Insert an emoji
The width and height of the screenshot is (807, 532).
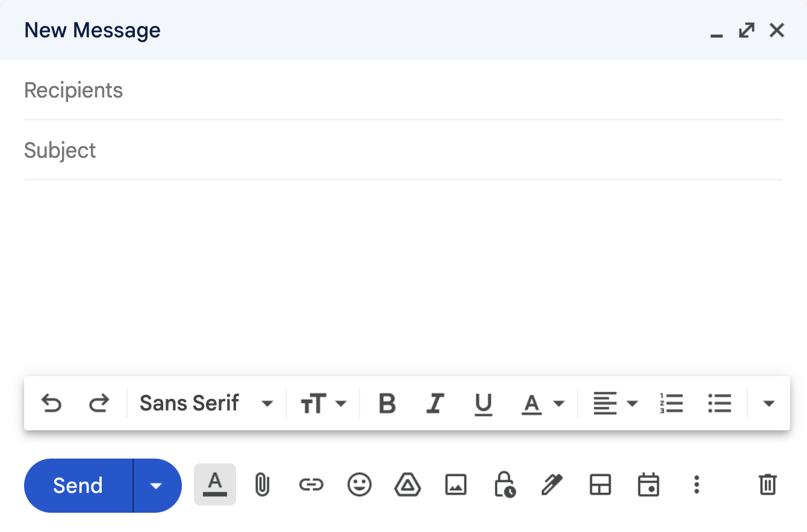(360, 486)
